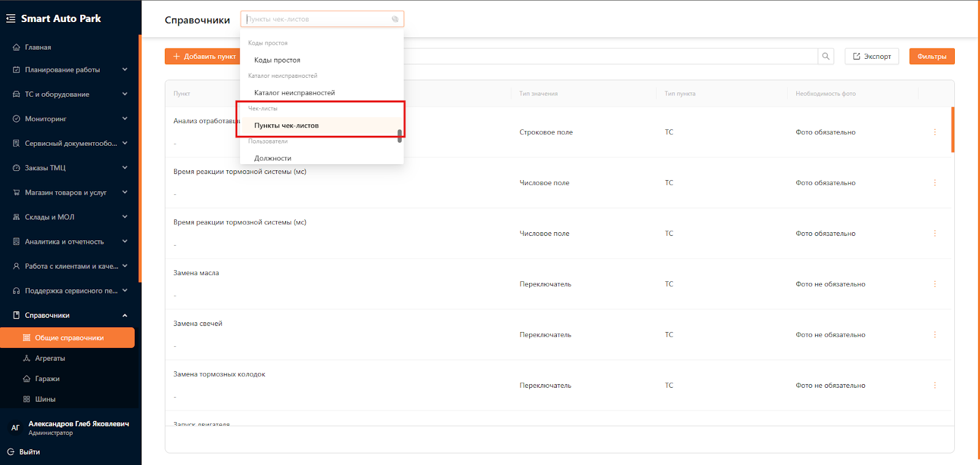Select Пункты чек-листов in dropdown list

click(x=286, y=126)
